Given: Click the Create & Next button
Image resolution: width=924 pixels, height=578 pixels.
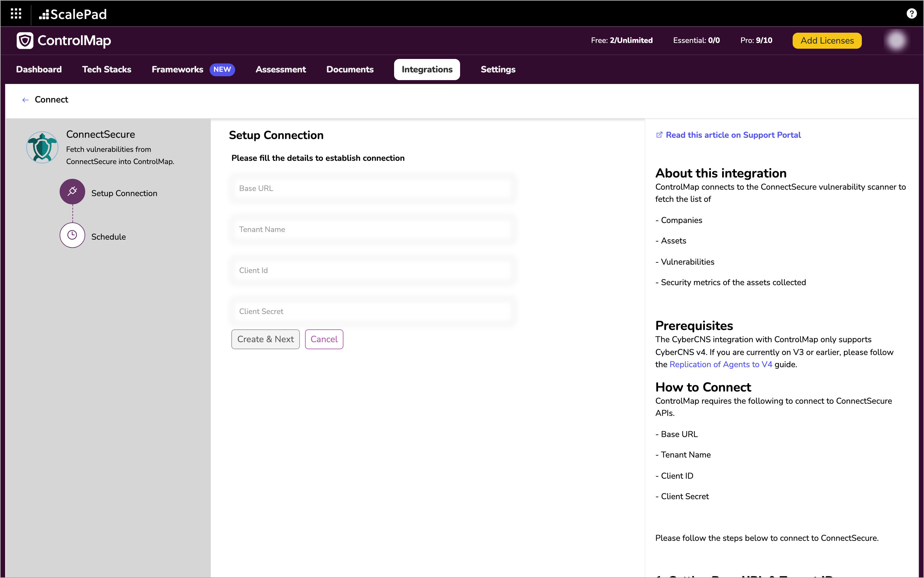Looking at the screenshot, I should (x=265, y=339).
